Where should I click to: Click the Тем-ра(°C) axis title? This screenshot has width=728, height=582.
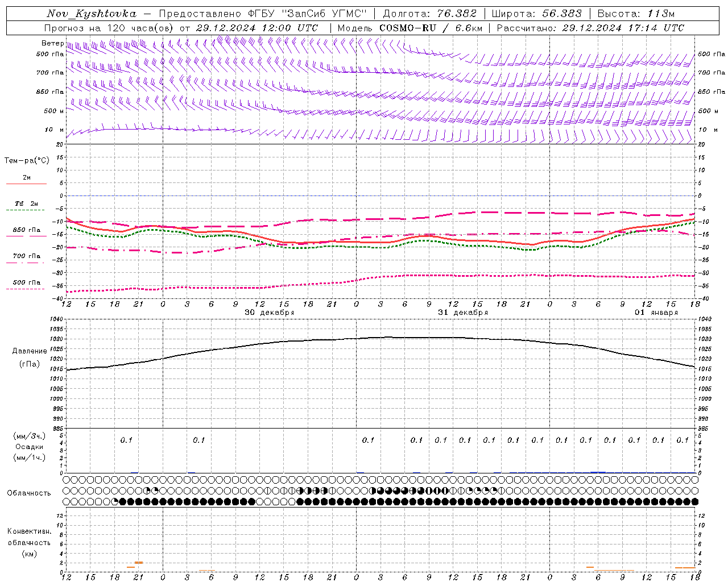[x=27, y=161]
